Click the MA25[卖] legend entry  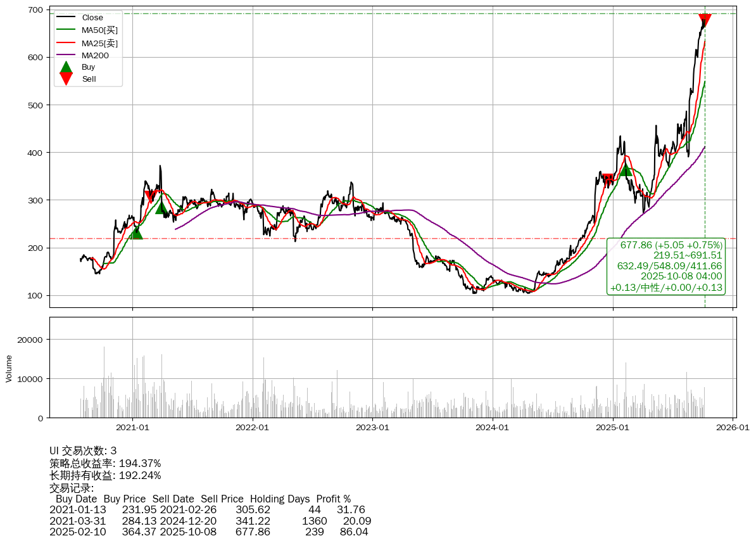[x=99, y=42]
